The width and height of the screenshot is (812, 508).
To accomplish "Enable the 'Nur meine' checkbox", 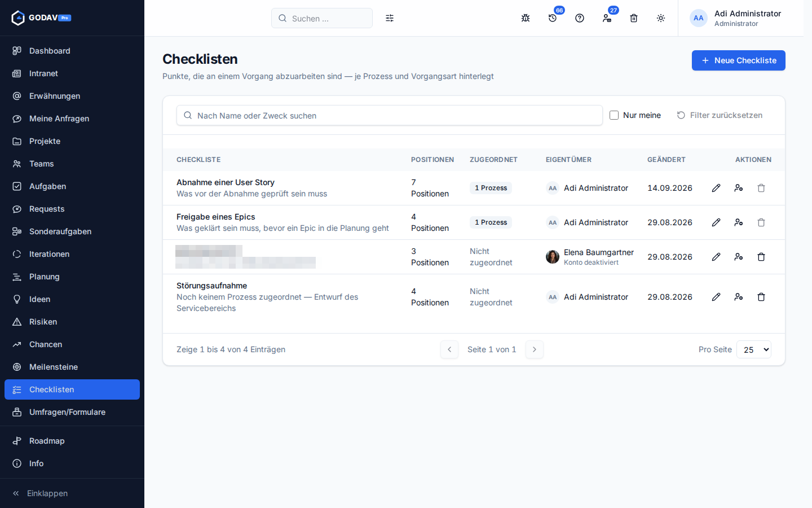I will [614, 115].
